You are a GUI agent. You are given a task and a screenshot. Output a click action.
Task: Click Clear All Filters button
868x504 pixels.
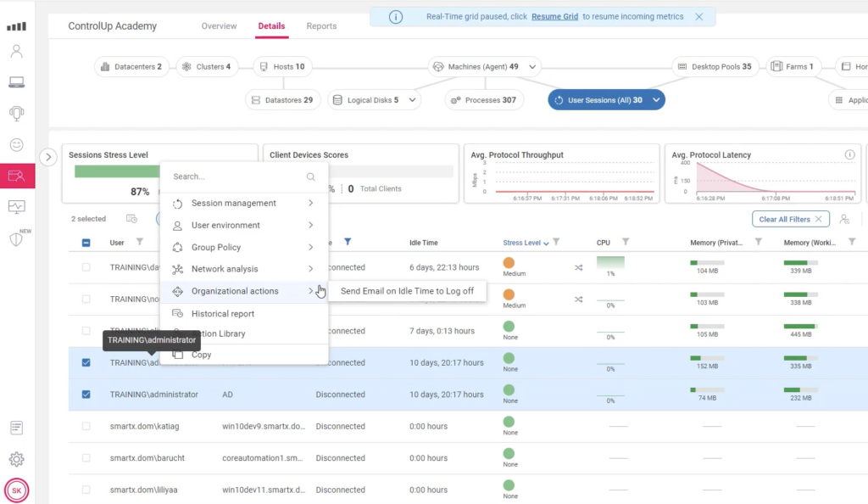pyautogui.click(x=790, y=219)
